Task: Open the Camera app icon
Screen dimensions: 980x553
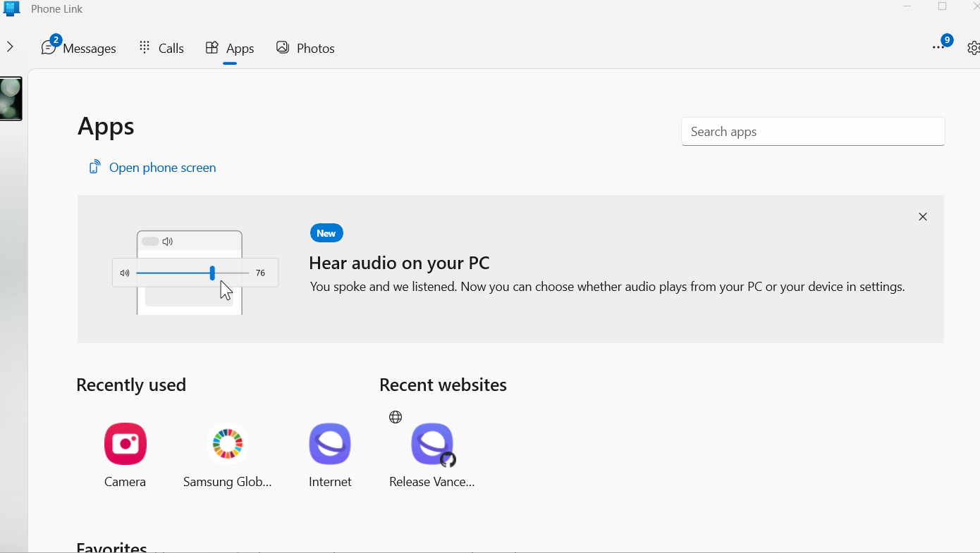Action: click(125, 444)
